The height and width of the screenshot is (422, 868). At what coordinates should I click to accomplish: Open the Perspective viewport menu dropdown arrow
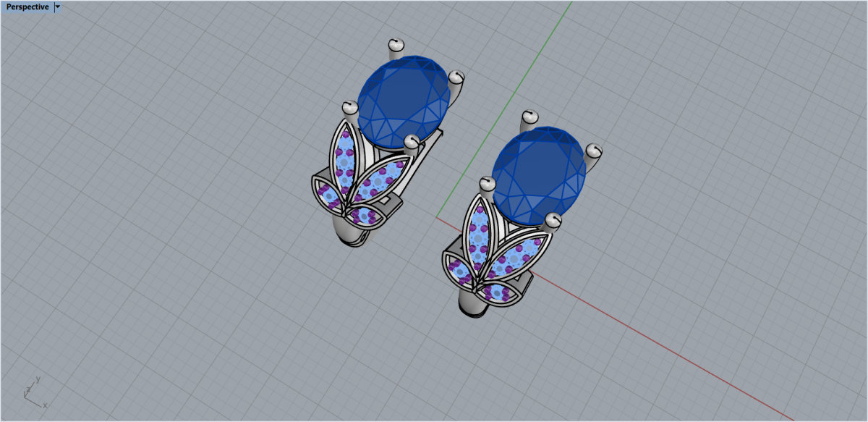pyautogui.click(x=58, y=7)
